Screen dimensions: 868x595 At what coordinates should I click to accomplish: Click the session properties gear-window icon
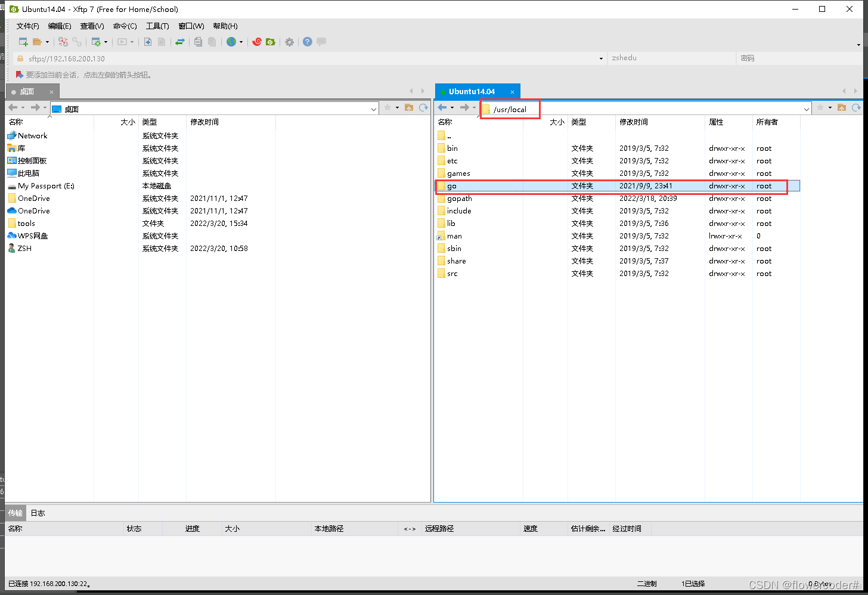coord(96,42)
